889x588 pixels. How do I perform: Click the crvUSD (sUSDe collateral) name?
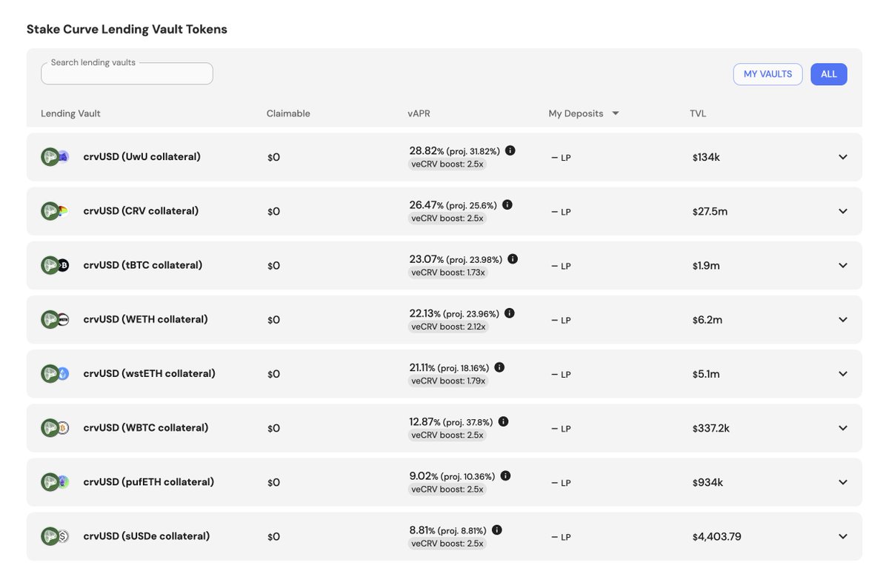(x=146, y=536)
